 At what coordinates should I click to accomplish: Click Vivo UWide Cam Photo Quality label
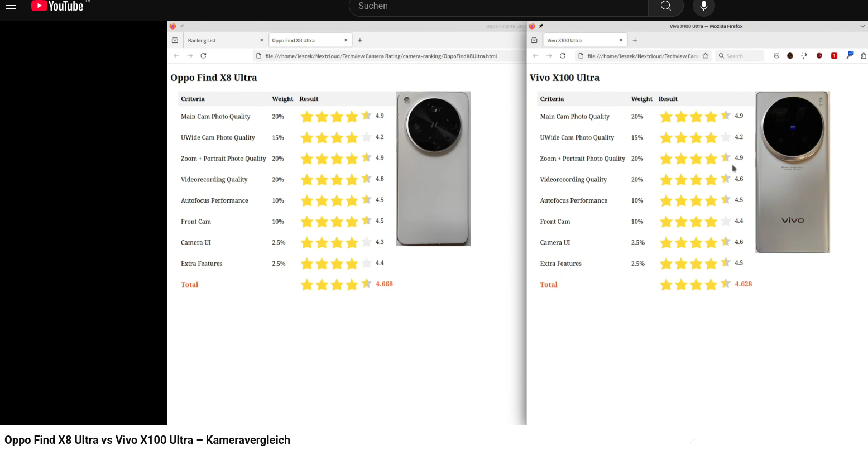tap(577, 137)
